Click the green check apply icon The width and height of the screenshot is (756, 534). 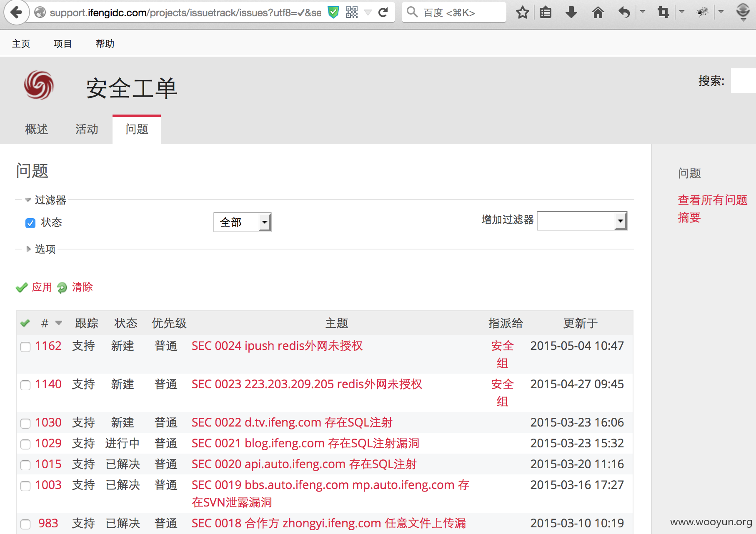[x=22, y=287]
